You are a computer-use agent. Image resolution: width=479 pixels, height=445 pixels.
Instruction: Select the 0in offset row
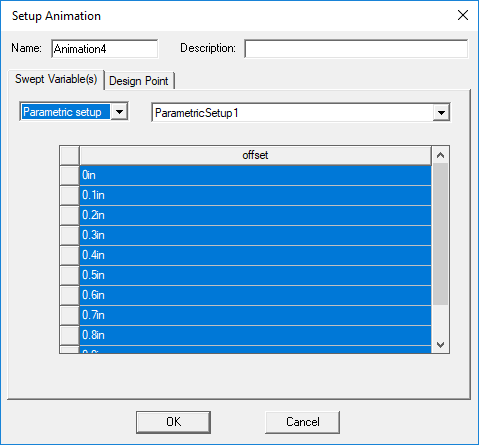click(x=255, y=175)
